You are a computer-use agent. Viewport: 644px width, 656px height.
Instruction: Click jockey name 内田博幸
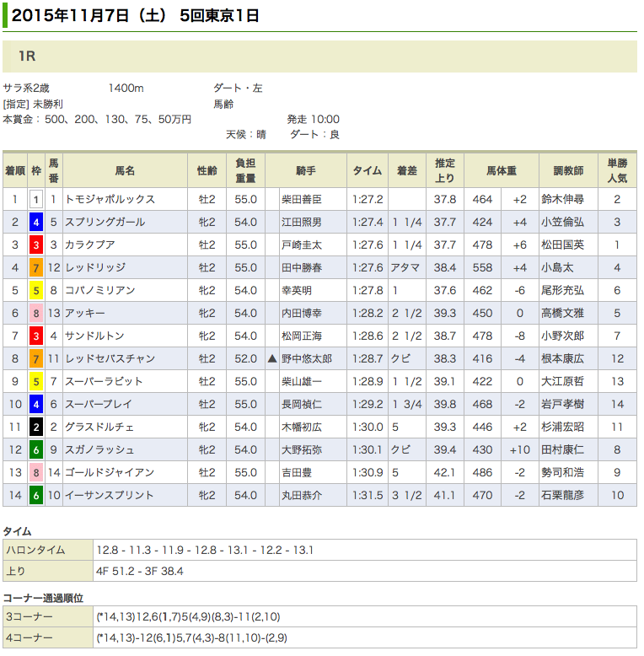[303, 314]
